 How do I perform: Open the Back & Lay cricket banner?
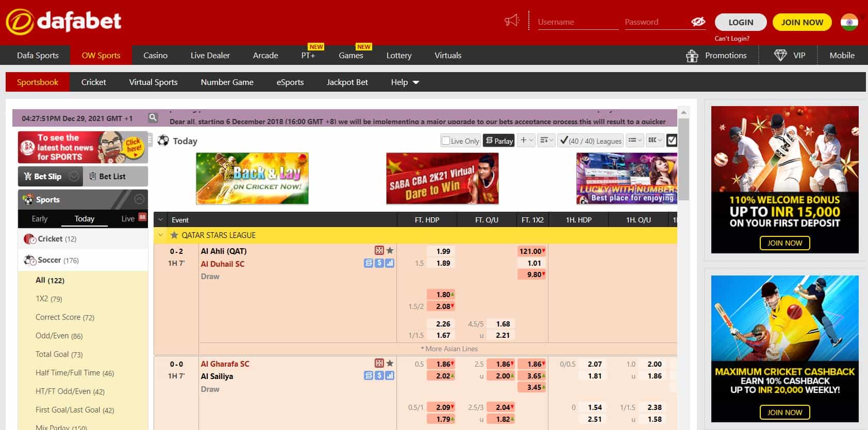coord(252,178)
